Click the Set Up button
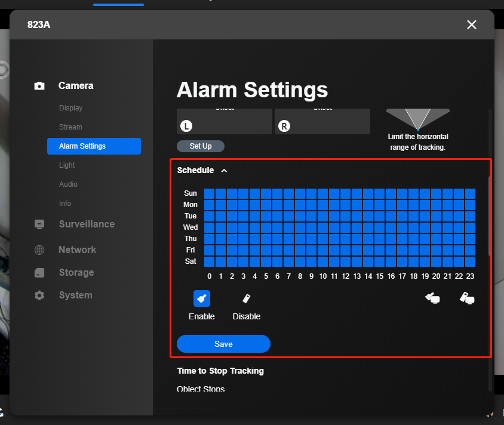The image size is (504, 425). 201,146
